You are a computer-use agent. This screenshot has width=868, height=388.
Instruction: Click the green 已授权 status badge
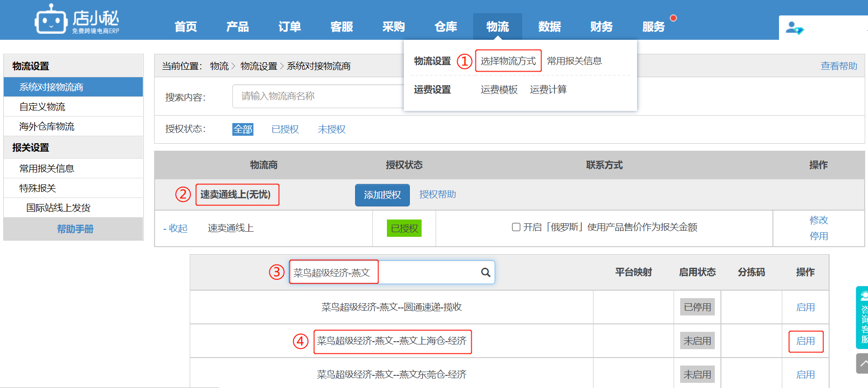point(404,228)
